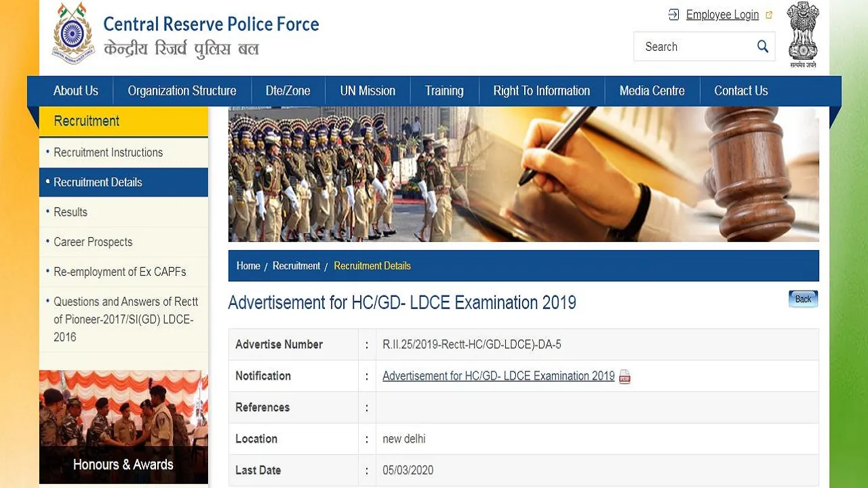Viewport: 868px width, 488px height.
Task: Click the Advertise Number label
Action: coord(279,344)
